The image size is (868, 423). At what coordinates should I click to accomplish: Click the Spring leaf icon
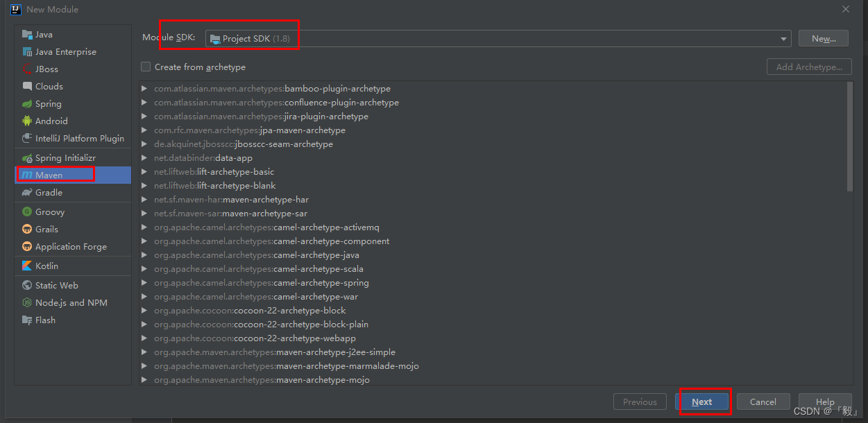pyautogui.click(x=27, y=104)
